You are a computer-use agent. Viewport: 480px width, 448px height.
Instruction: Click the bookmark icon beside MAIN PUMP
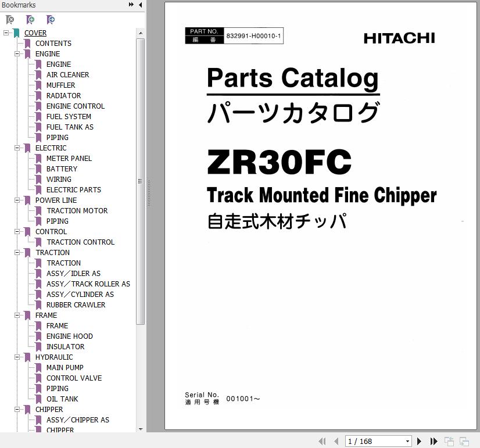click(38, 367)
